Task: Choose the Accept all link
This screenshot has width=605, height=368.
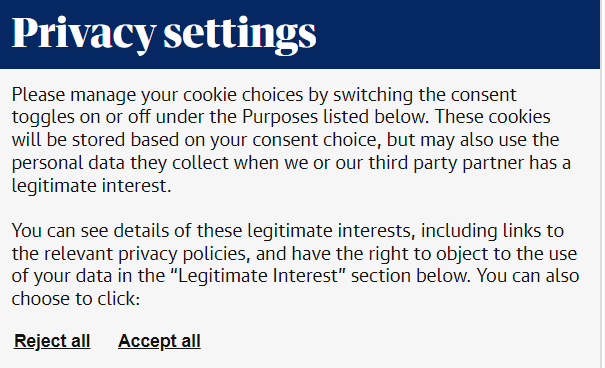Action: click(159, 341)
